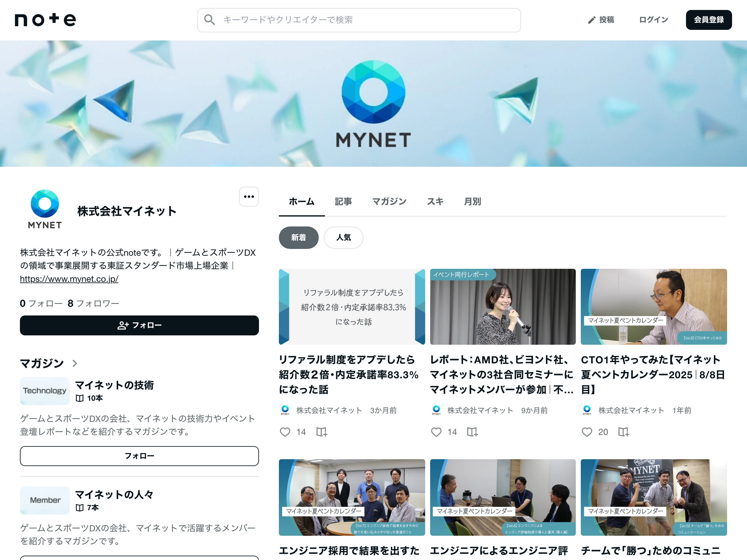The width and height of the screenshot is (747, 560).
Task: Follow 株式会社マイネット with the black フォロー button
Action: (x=139, y=325)
